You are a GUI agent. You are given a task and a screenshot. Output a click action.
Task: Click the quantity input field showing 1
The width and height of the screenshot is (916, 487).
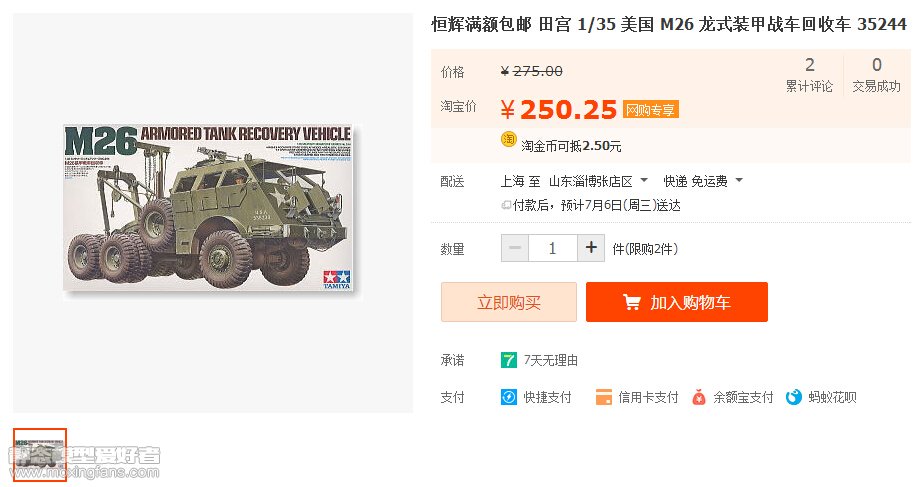pyautogui.click(x=553, y=248)
